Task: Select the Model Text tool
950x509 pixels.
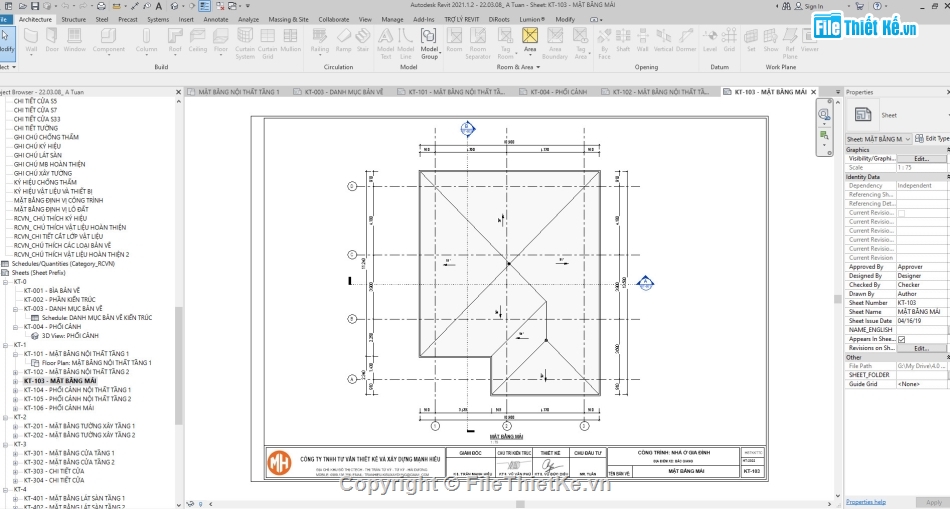Action: 385,44
